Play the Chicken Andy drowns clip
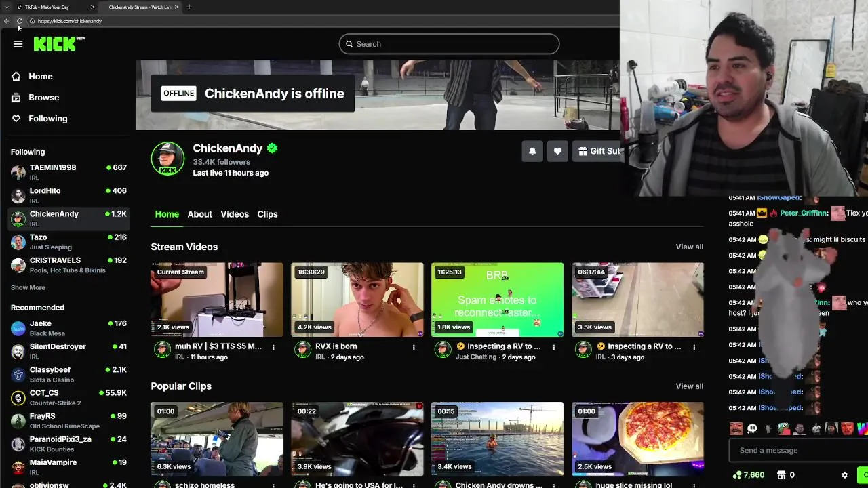This screenshot has width=868, height=488. (x=498, y=439)
